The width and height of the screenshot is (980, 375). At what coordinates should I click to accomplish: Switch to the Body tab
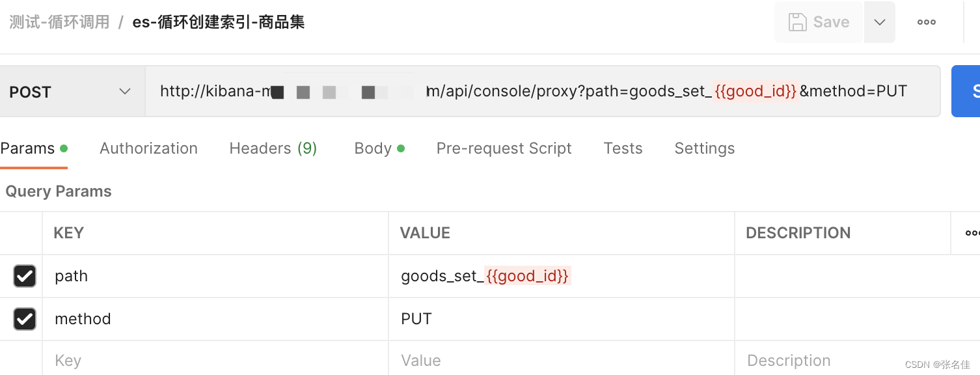coord(379,148)
